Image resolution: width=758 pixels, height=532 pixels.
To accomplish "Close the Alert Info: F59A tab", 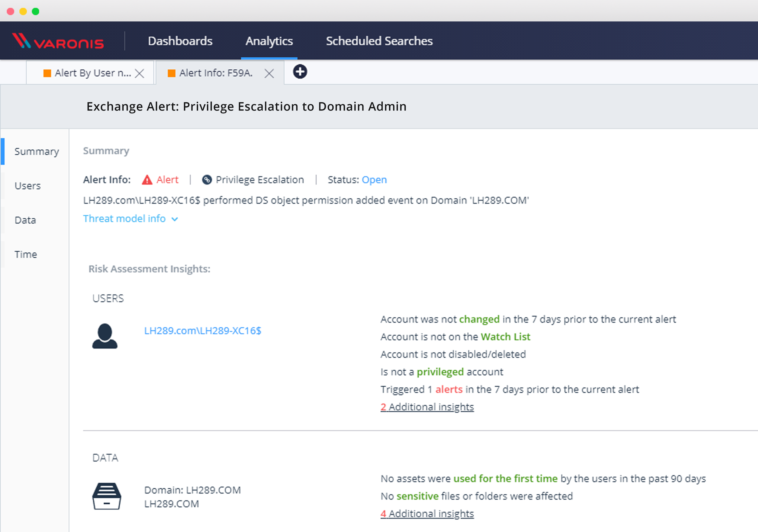I will [269, 73].
